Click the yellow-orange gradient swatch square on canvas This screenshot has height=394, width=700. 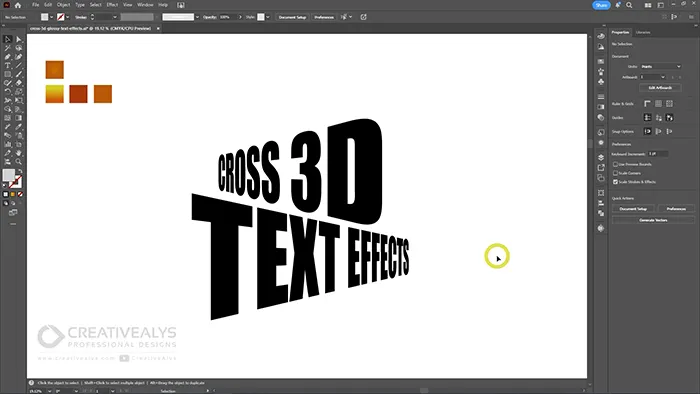tap(54, 94)
